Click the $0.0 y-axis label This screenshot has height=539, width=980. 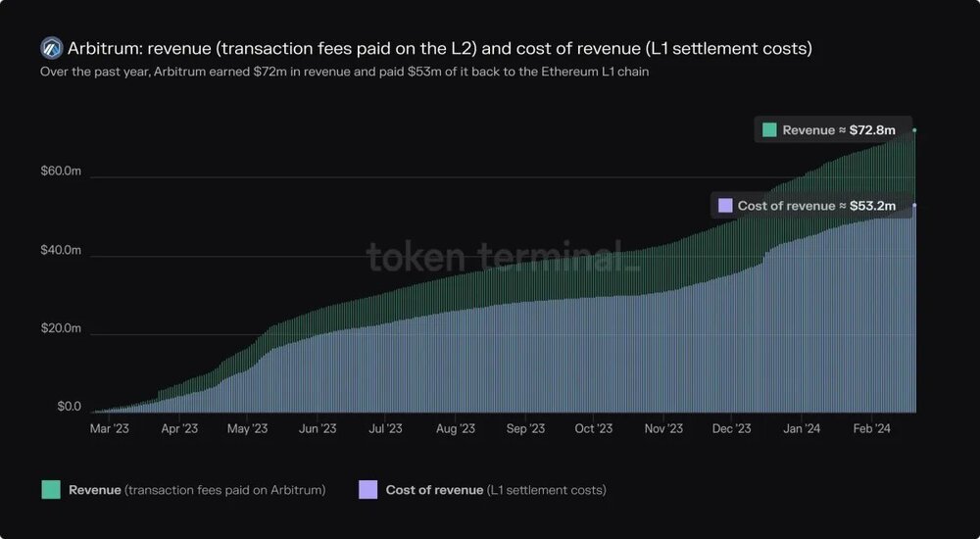tap(70, 407)
